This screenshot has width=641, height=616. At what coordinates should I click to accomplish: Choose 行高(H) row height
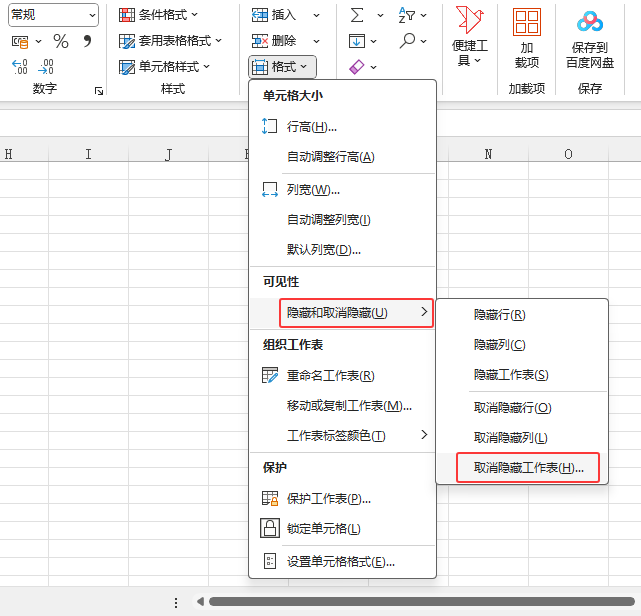[x=343, y=127]
